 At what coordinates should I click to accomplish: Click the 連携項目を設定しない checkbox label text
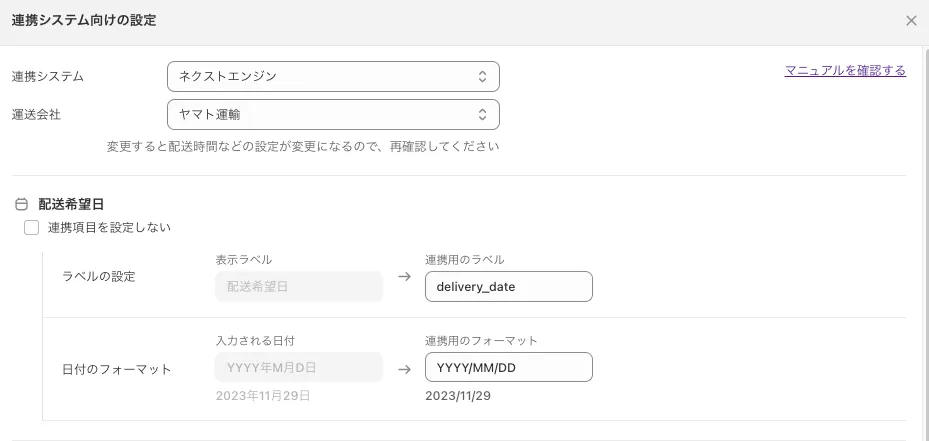coord(109,228)
